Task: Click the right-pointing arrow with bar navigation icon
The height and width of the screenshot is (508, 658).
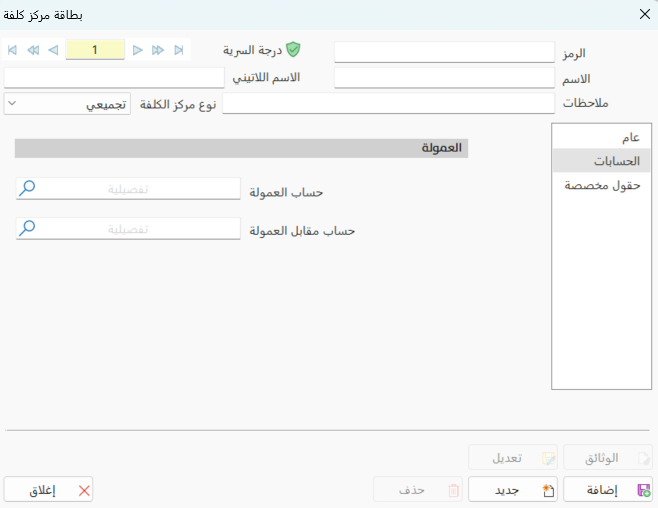Action: 179,49
